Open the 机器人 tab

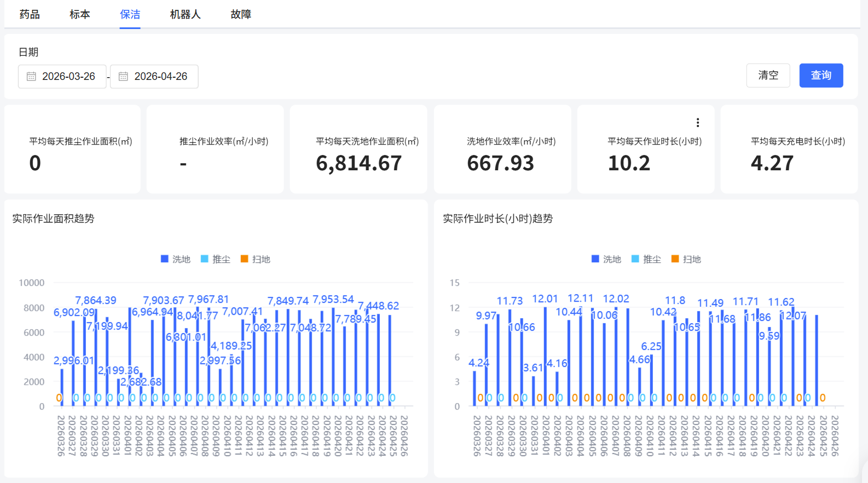pos(186,14)
